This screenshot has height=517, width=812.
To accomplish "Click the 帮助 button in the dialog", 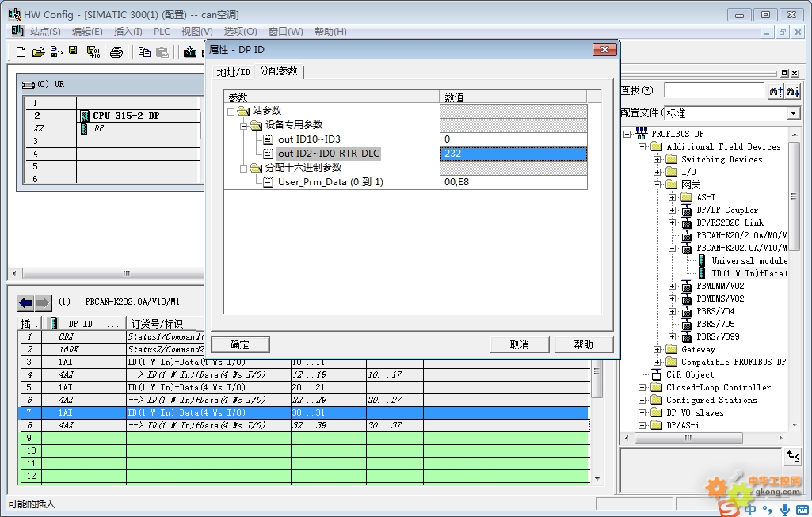I will [584, 344].
